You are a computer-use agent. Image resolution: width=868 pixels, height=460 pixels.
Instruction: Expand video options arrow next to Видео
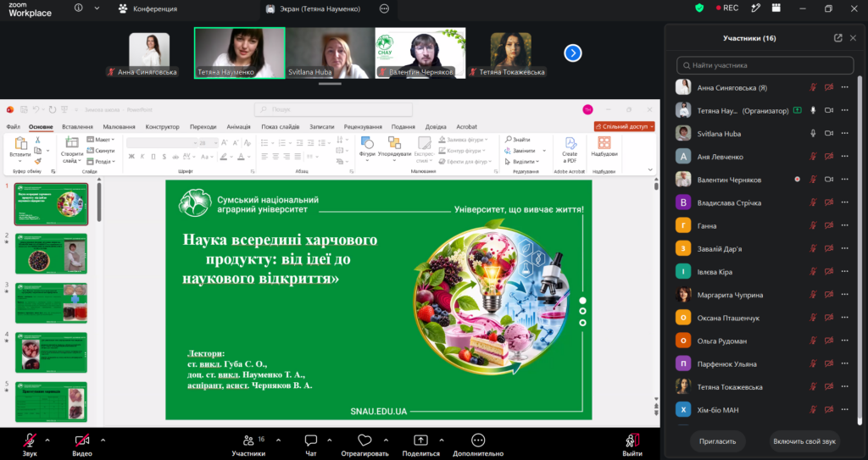[103, 441]
